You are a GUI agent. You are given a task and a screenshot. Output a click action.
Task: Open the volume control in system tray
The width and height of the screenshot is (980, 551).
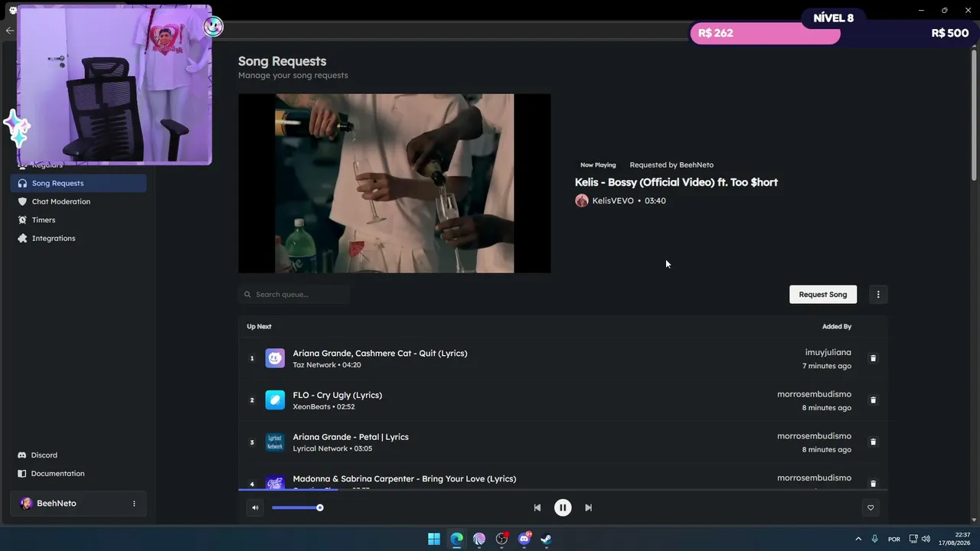[926, 539]
